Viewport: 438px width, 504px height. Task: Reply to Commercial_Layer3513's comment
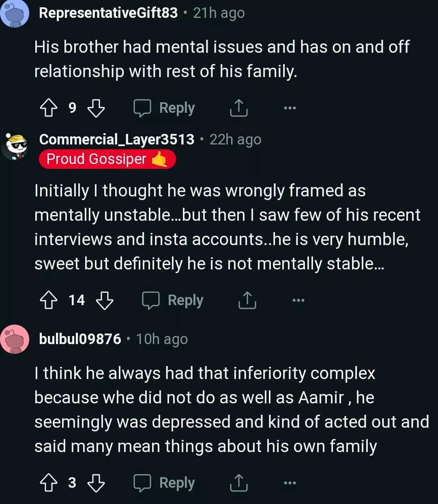pos(173,301)
